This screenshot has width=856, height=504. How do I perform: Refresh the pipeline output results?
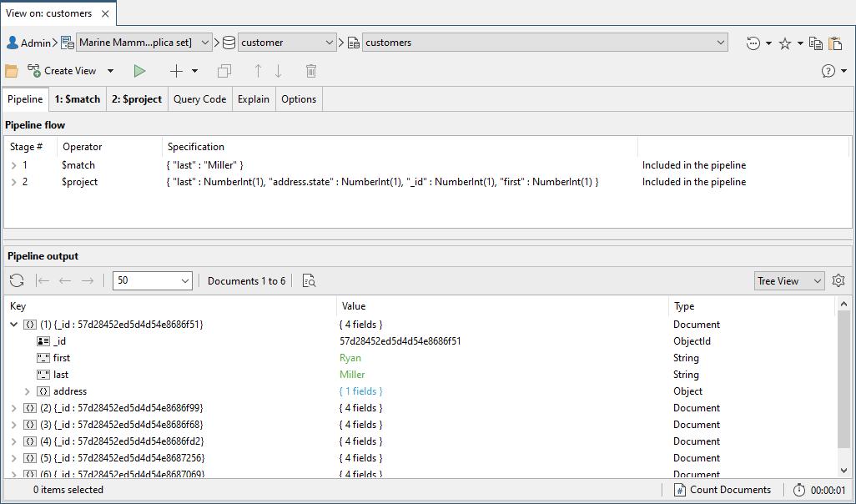17,281
